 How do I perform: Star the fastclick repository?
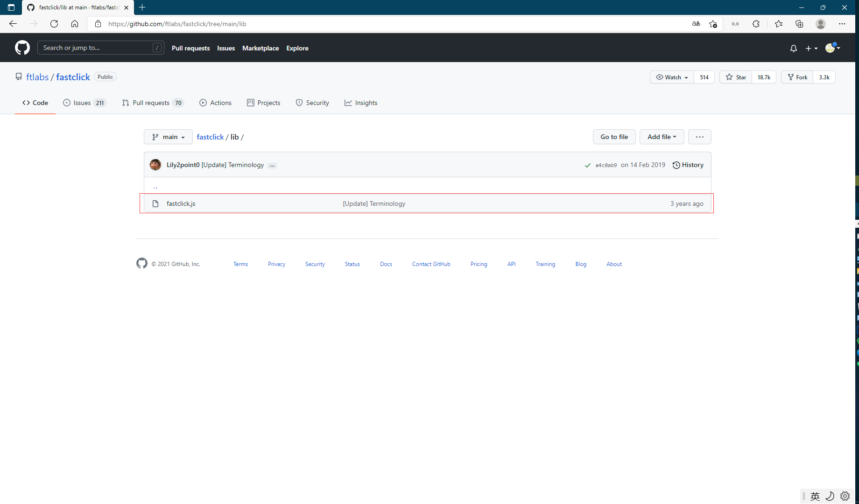pyautogui.click(x=735, y=77)
